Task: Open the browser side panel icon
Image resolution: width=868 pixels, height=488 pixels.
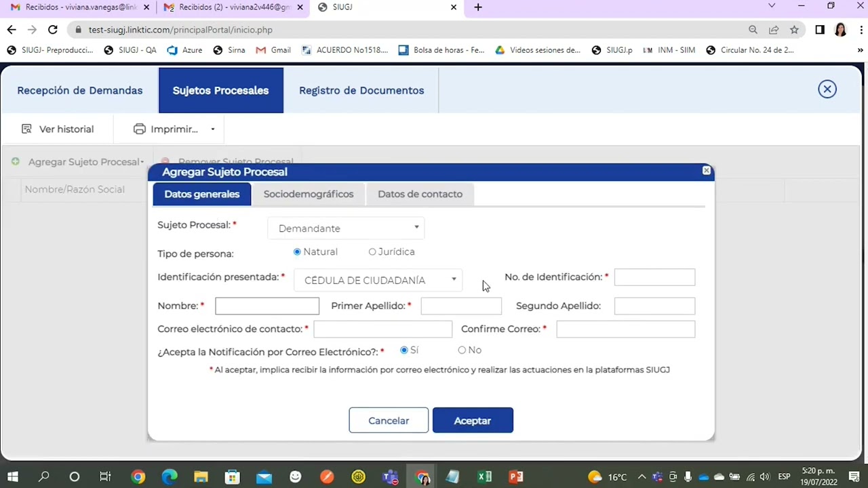Action: pos(820,30)
